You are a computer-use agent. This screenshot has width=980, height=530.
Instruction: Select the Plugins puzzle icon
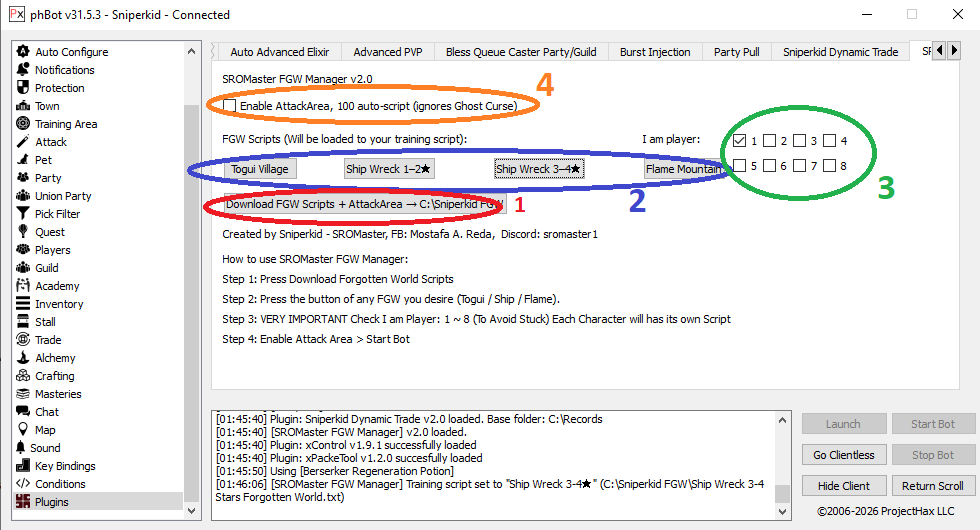pyautogui.click(x=23, y=502)
